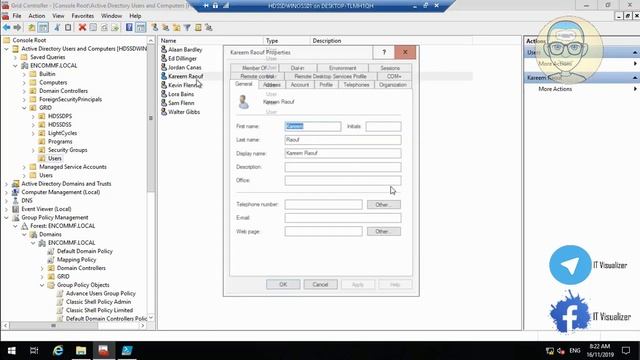The height and width of the screenshot is (360, 640).
Task: Open Properties via toolbar sheet icon
Action: [93, 27]
